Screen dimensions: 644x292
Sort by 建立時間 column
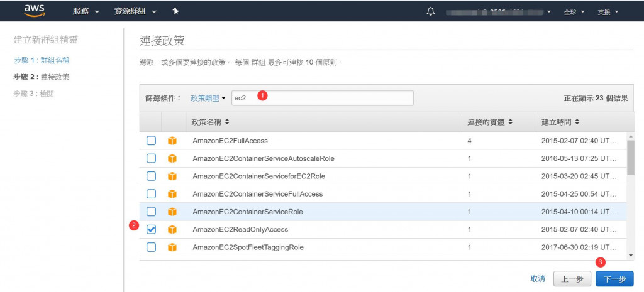560,122
